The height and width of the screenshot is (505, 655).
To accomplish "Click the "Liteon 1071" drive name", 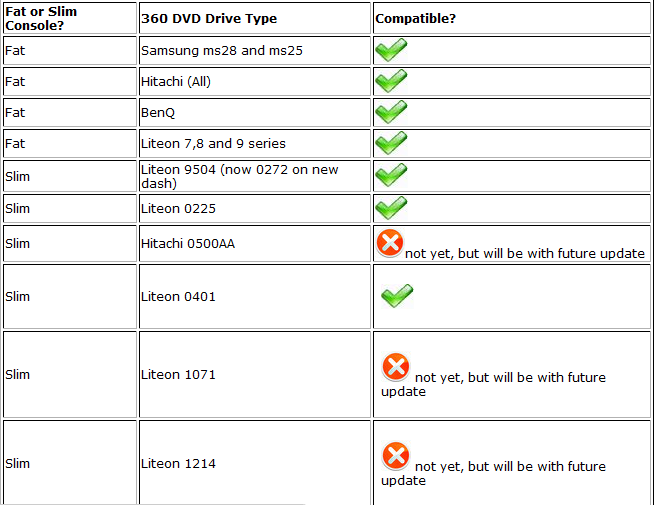I will (x=178, y=375).
